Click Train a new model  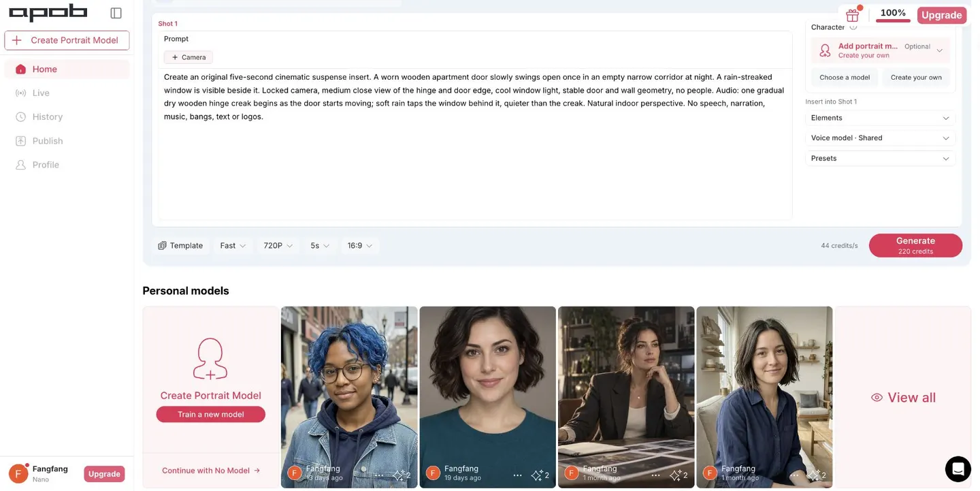point(210,414)
